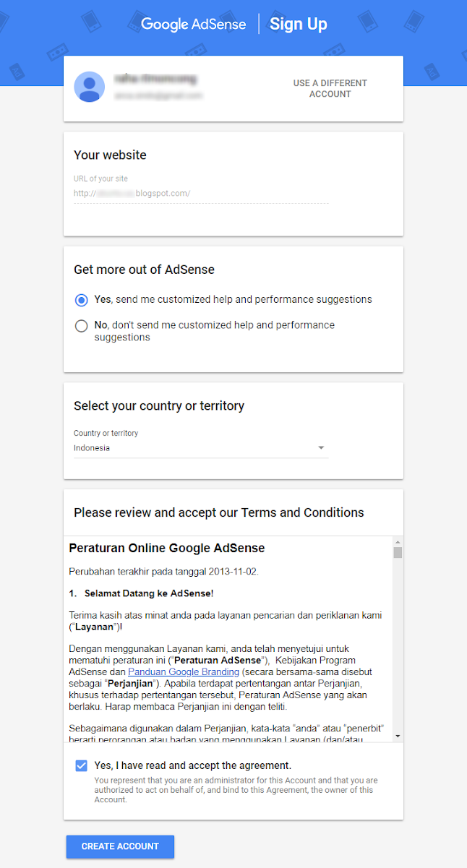Open the Country or territory dropdown arrow
The image size is (467, 868).
click(321, 448)
